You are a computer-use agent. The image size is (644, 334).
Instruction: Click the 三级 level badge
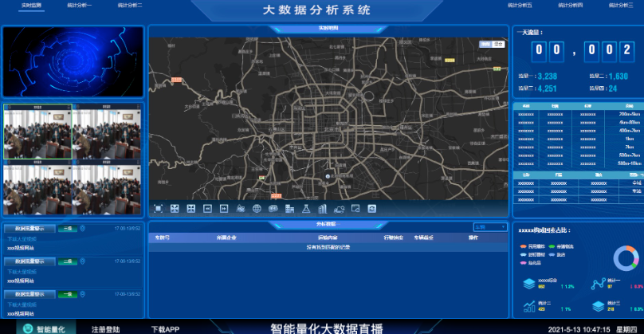coord(68,229)
